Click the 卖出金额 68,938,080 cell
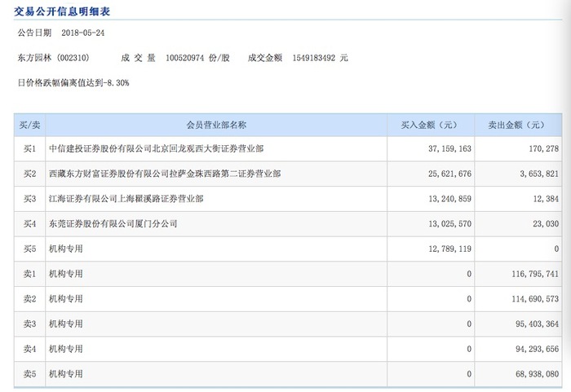Screen dimensions: 571x392 click(537, 374)
